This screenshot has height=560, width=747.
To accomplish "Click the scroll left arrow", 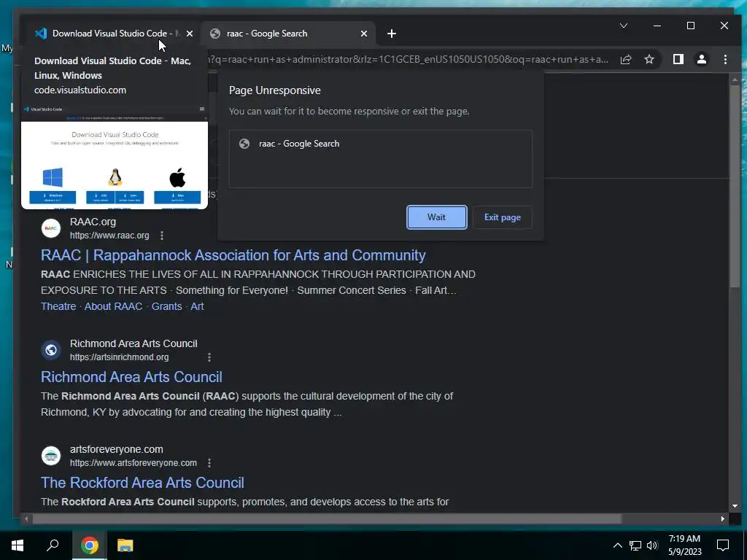I will (x=26, y=518).
